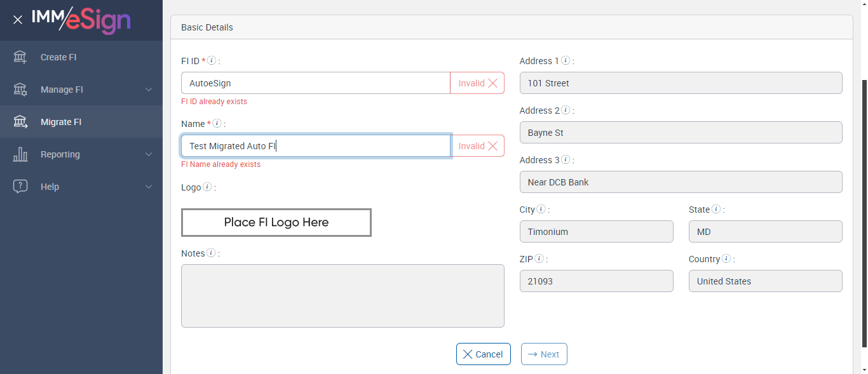Image resolution: width=868 pixels, height=374 pixels.
Task: Click into the Notes text area
Action: coord(342,296)
